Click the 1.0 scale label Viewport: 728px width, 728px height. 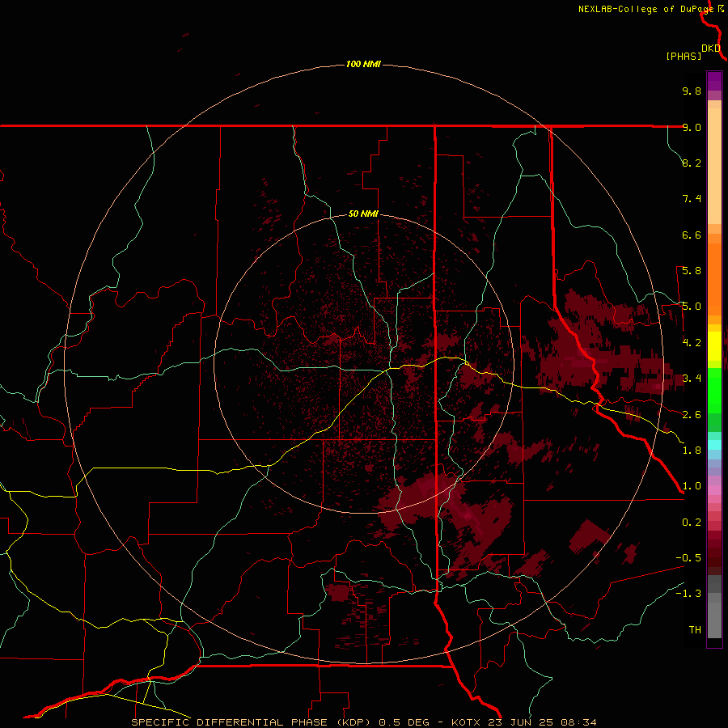tap(692, 486)
